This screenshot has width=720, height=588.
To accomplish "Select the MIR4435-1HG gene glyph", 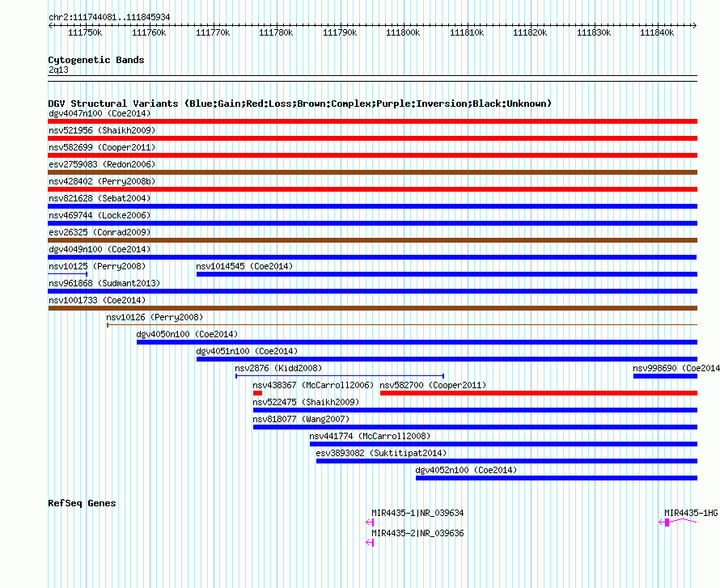I will [x=678, y=522].
